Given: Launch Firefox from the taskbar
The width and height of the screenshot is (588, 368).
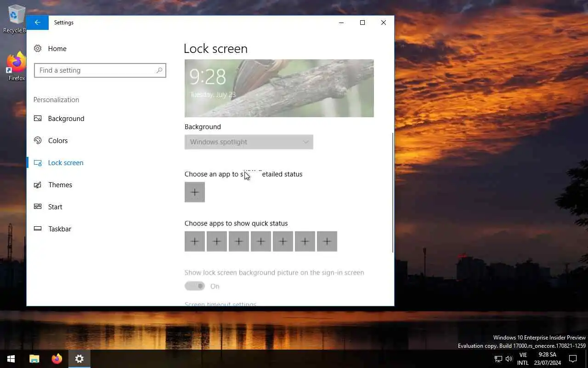Looking at the screenshot, I should point(57,359).
